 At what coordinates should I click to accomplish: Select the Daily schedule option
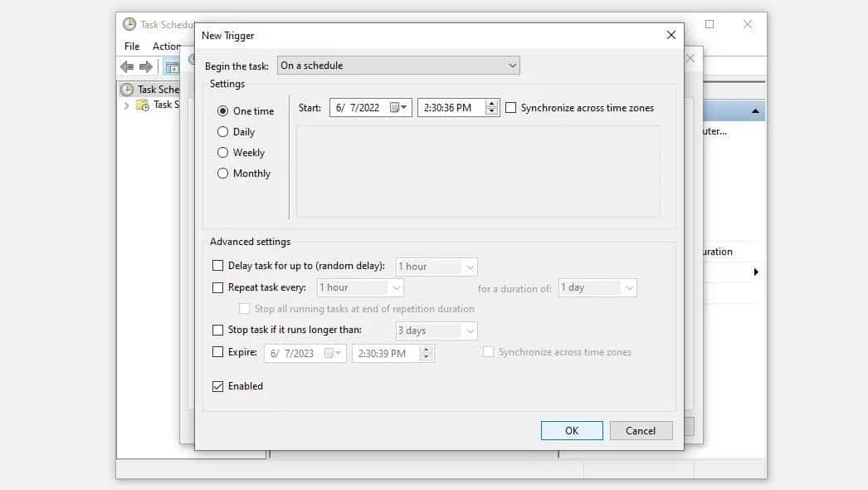222,132
